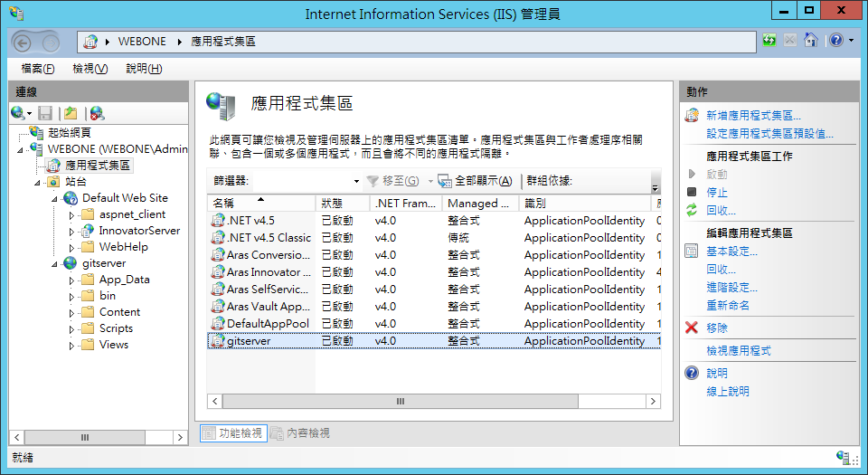This screenshot has height=475, width=868.
Task: Click the blue help icon beside 說明 in Actions
Action: tap(692, 373)
